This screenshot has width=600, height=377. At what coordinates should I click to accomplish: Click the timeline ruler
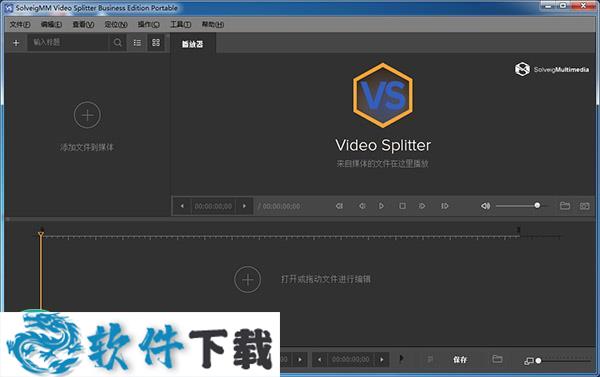[x=281, y=237]
